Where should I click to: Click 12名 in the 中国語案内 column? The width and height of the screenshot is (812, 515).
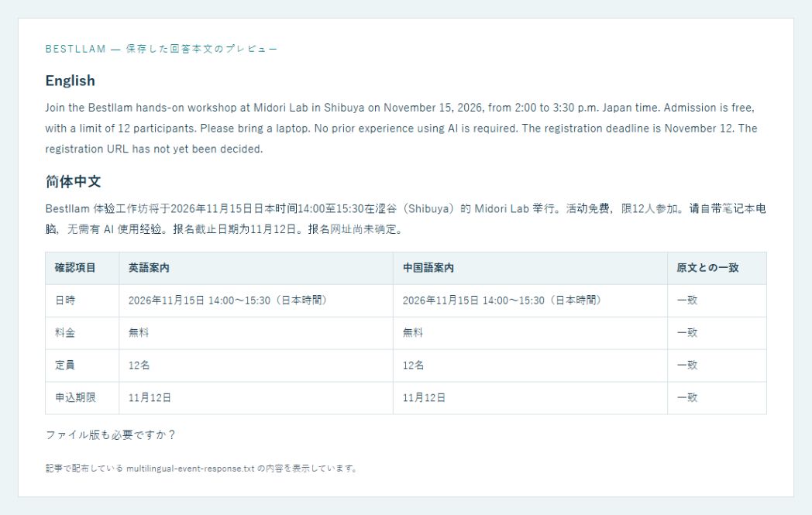(x=413, y=366)
